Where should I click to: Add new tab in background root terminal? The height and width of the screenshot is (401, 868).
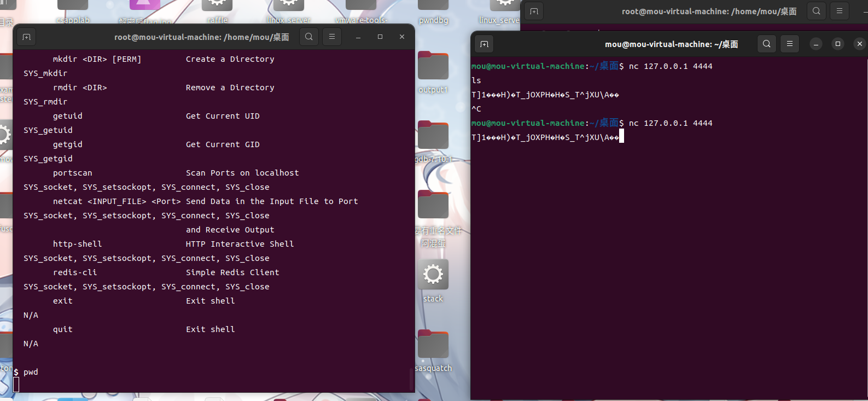point(534,11)
